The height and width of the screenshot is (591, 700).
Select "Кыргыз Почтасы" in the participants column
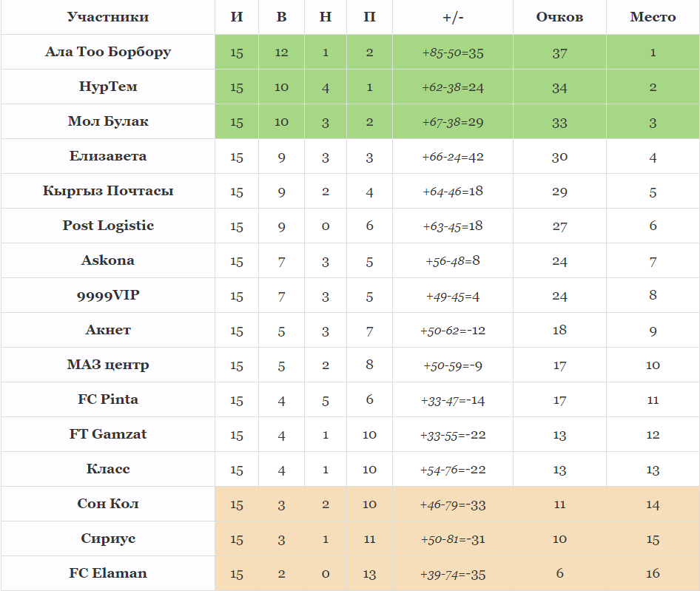(x=108, y=191)
